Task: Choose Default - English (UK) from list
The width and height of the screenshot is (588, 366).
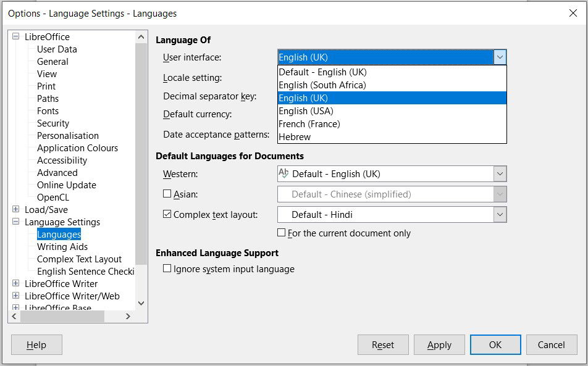Action: [x=392, y=72]
